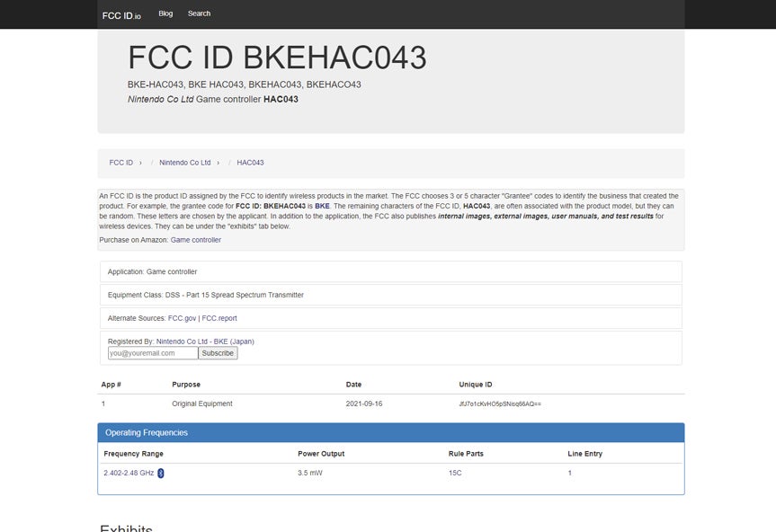Open the Search menu item
Viewport: 776px width, 532px height.
199,13
